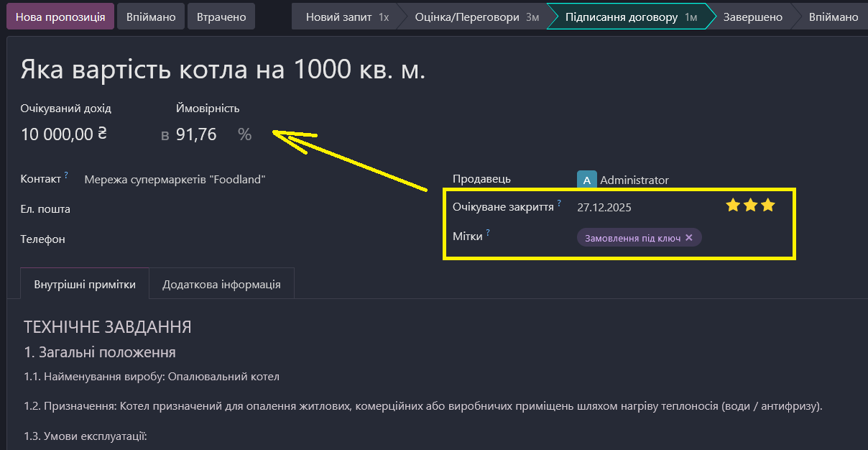This screenshot has width=868, height=450.
Task: Mark the opportunity lost with Втрачено
Action: [221, 15]
